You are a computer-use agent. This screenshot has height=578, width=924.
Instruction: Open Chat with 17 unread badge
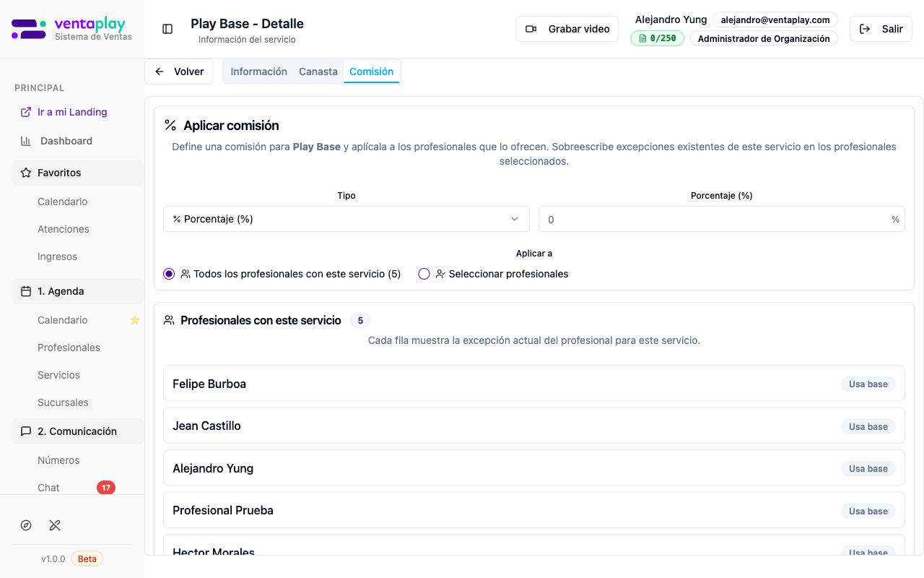[x=49, y=488]
